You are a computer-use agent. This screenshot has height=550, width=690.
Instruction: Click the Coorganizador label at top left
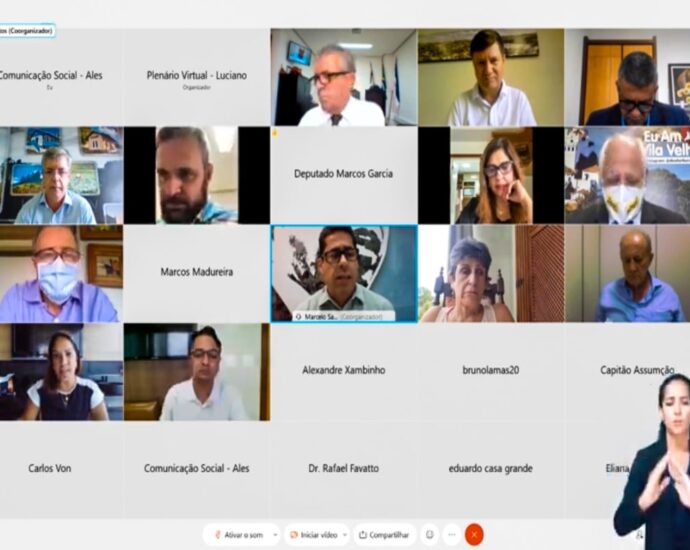(x=27, y=31)
